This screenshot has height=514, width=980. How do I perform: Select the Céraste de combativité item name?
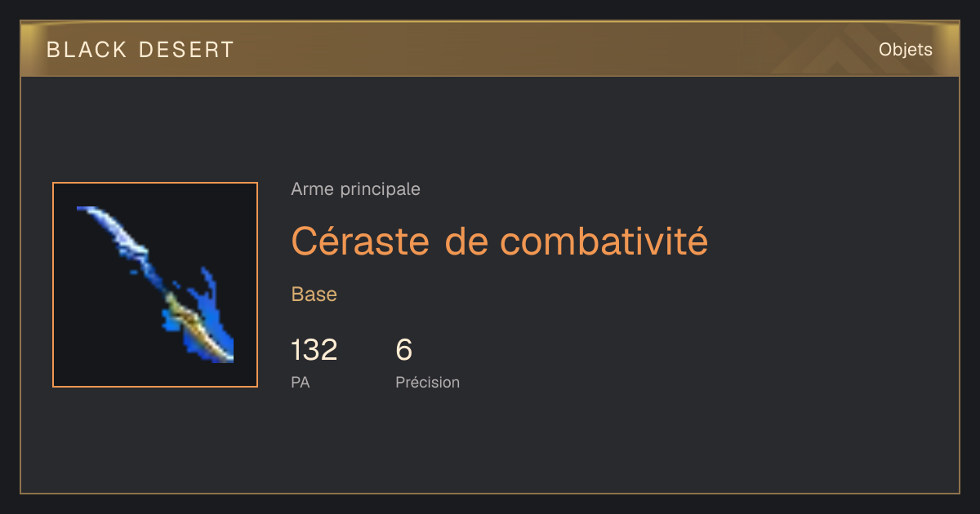point(499,241)
